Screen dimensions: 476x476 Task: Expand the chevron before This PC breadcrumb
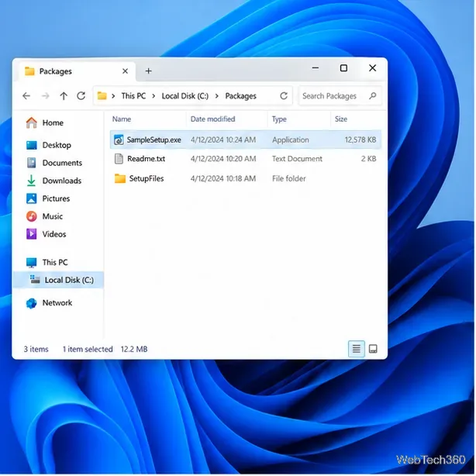point(113,96)
